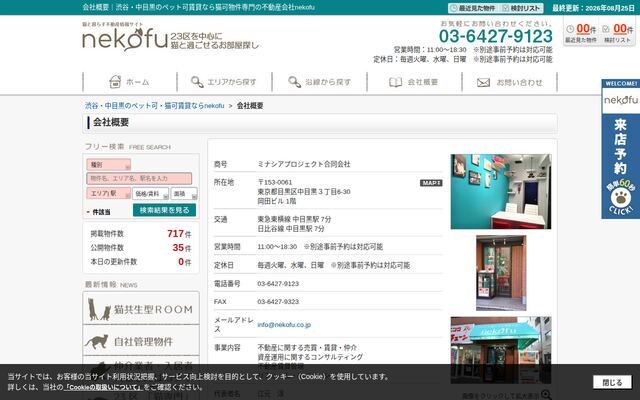
Task: Open 最近見た物件 in the top bar
Action: [x=472, y=8]
